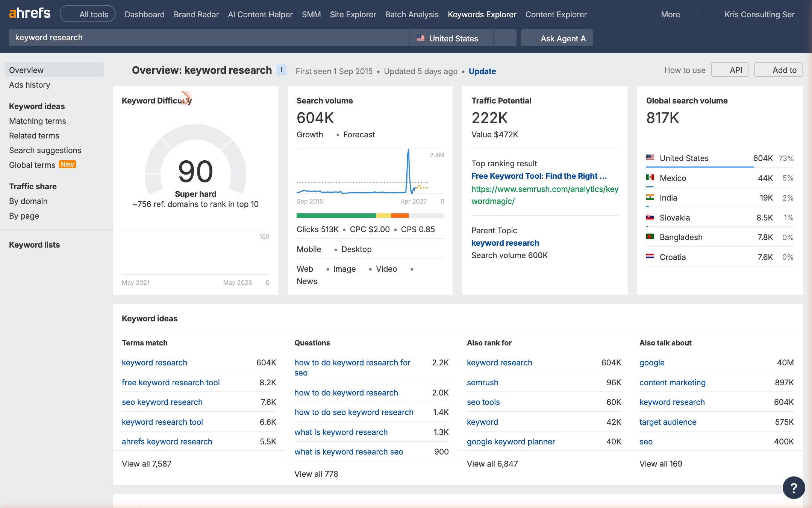The width and height of the screenshot is (812, 508).
Task: Switch to Site Explorer
Action: [x=353, y=14]
